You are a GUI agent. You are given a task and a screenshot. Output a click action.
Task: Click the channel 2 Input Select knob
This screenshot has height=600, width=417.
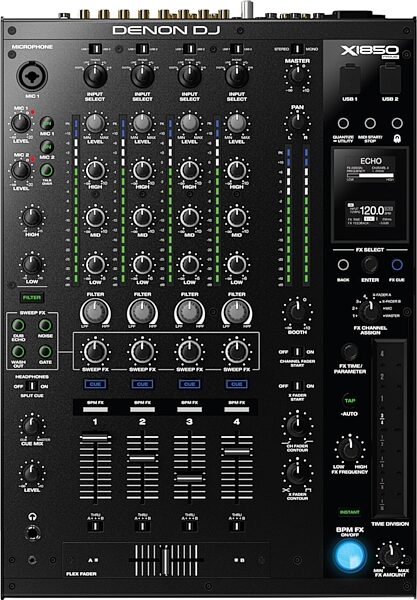pos(142,76)
